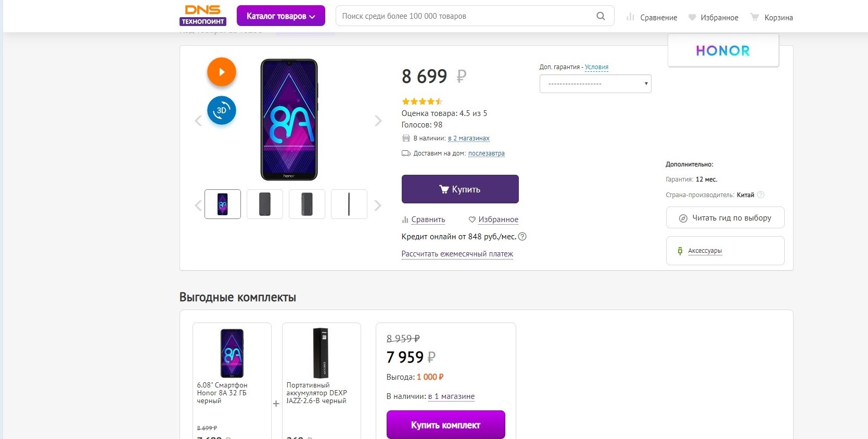Click country of origin help icon
The width and height of the screenshot is (868, 439).
(761, 195)
